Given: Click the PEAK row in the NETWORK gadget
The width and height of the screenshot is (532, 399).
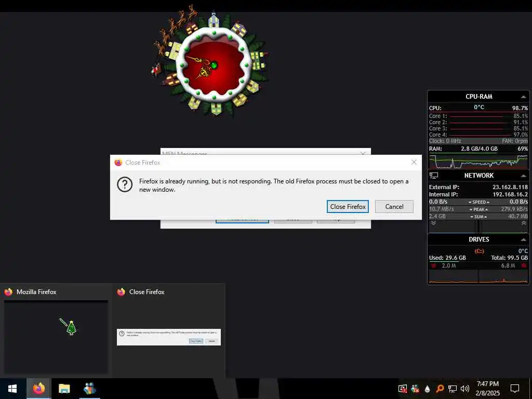Looking at the screenshot, I should pyautogui.click(x=478, y=209).
